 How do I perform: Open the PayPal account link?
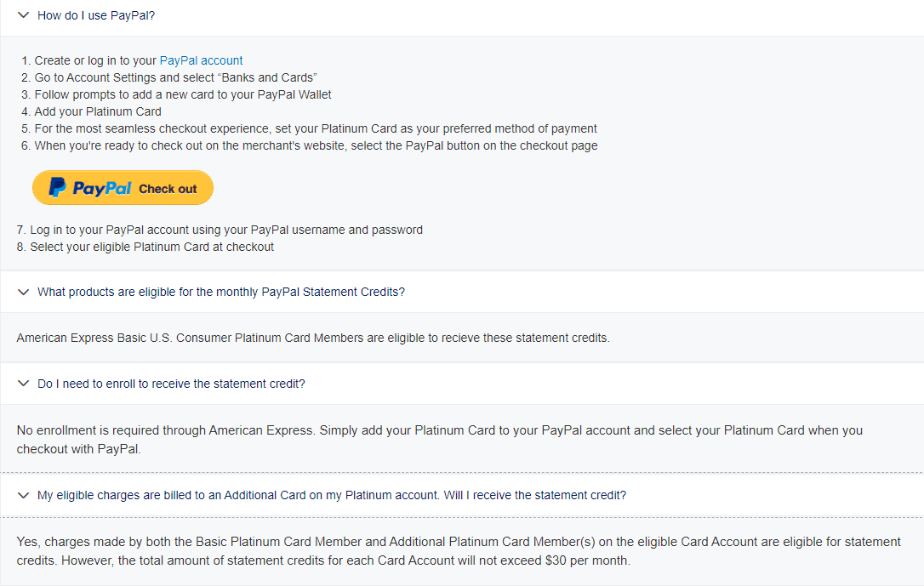[201, 60]
